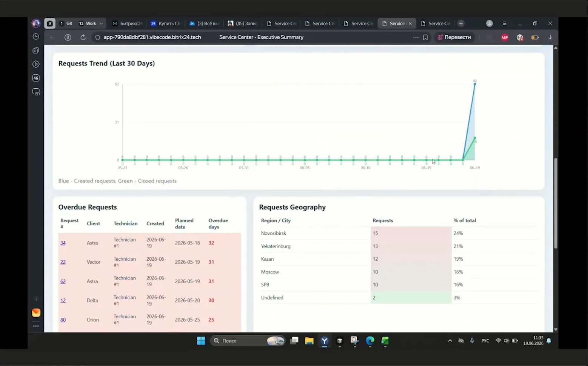Open the yellow mail icon in sidebar
This screenshot has height=366, width=588.
36,313
